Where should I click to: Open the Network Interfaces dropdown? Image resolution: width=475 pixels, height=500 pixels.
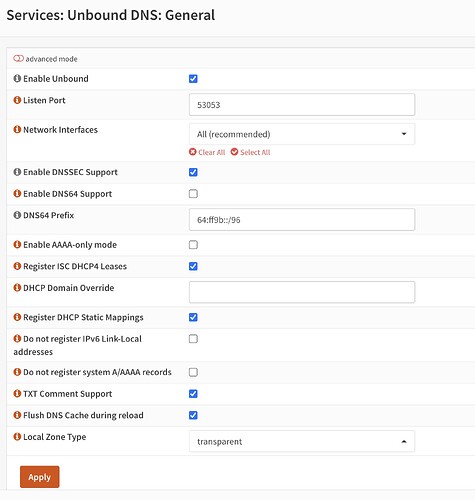[x=302, y=134]
